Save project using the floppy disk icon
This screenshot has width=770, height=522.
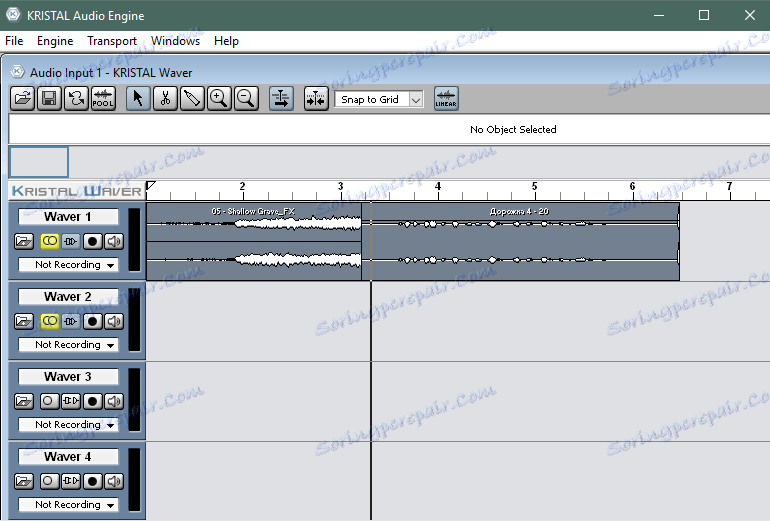click(x=49, y=99)
